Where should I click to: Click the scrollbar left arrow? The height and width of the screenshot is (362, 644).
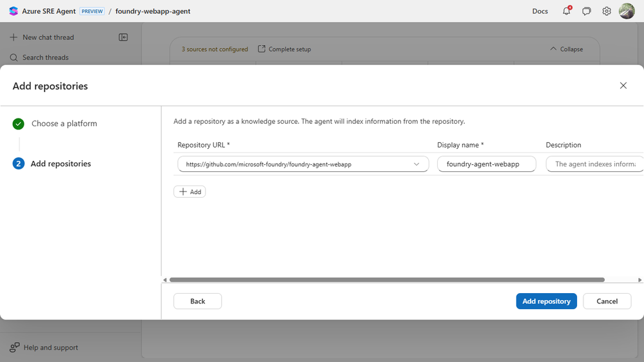click(165, 280)
